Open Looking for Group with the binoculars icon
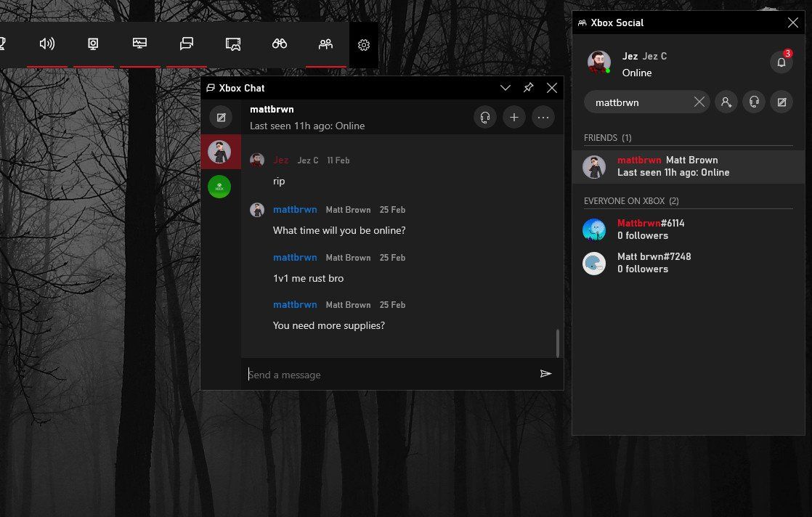 tap(279, 44)
